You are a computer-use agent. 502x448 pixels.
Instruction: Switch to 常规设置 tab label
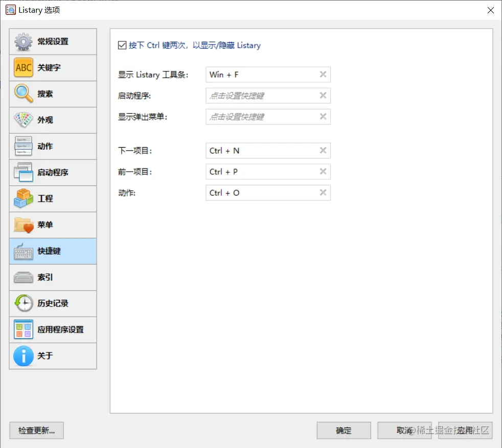(53, 41)
